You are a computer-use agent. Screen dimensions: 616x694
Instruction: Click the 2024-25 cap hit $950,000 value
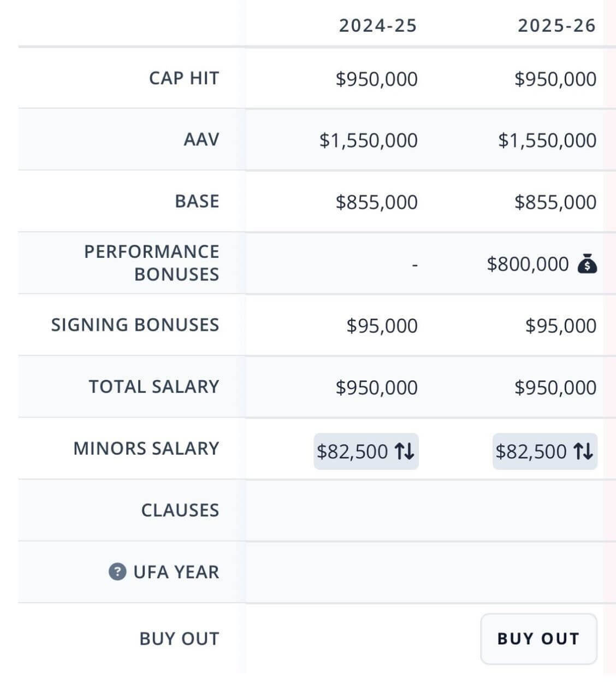376,79
